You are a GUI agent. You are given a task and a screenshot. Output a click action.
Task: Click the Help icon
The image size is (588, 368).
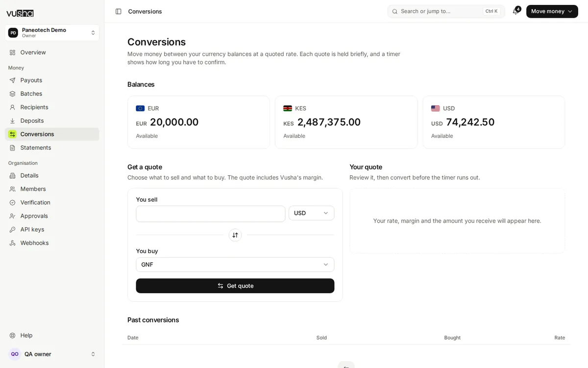coord(12,336)
